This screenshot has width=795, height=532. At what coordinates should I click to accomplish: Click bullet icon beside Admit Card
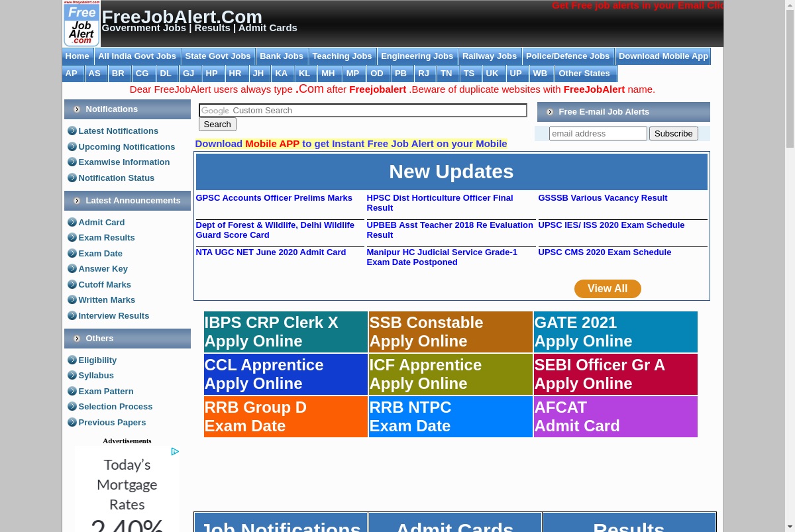pyautogui.click(x=72, y=222)
